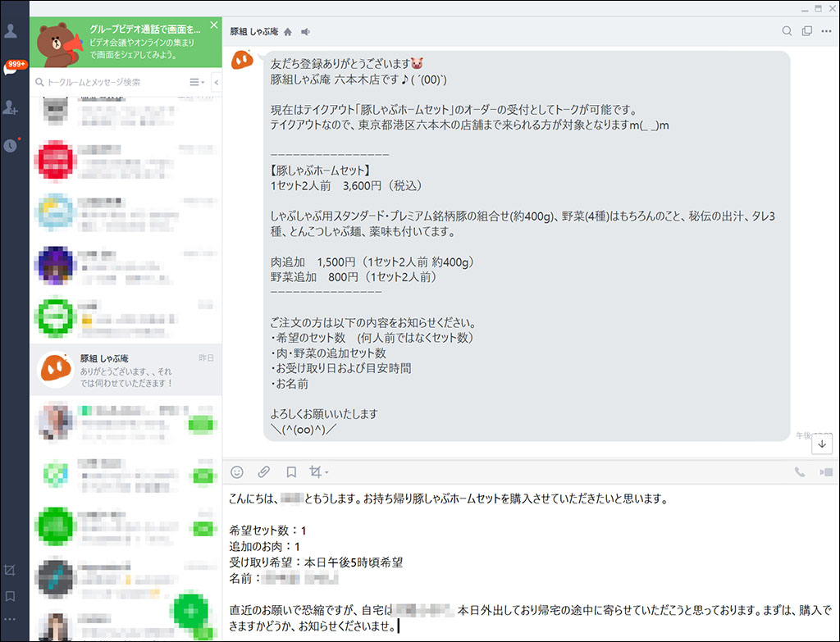
Task: Click into the message compose text
Action: pos(531,562)
